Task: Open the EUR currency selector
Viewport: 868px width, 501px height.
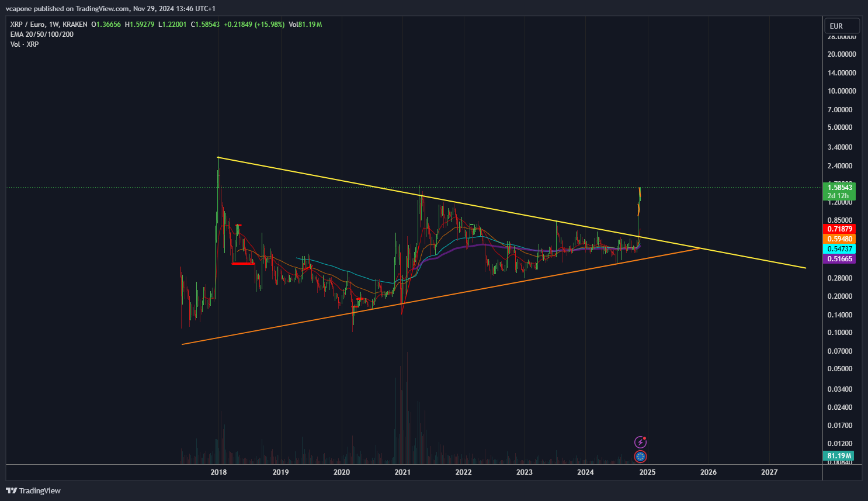Action: coord(842,26)
